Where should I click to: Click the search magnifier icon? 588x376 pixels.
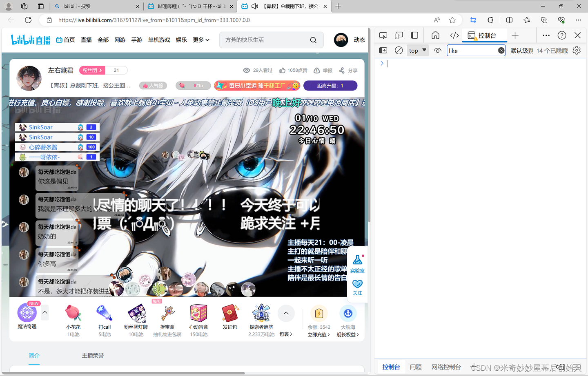pyautogui.click(x=313, y=40)
